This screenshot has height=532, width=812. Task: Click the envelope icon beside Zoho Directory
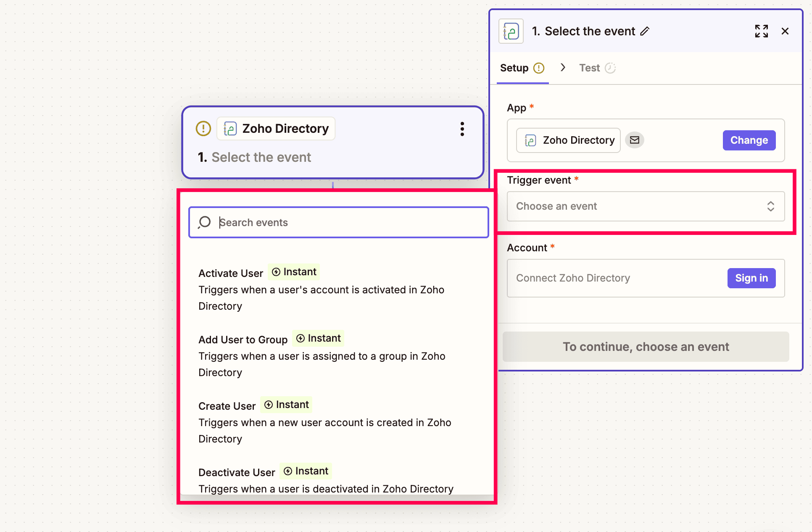634,140
